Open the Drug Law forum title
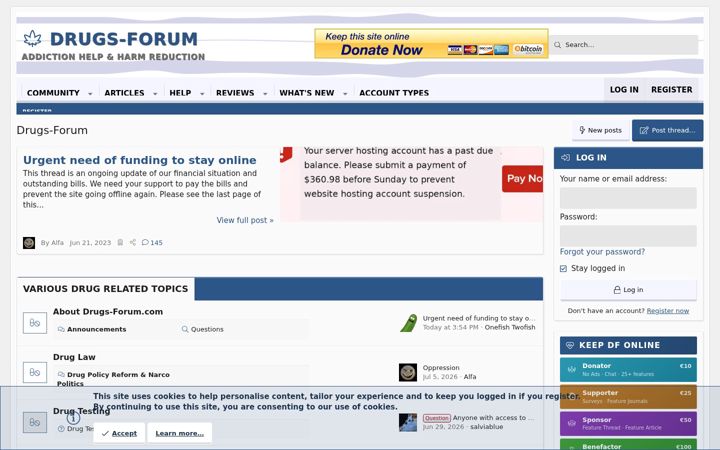The width and height of the screenshot is (720, 450). (x=74, y=357)
